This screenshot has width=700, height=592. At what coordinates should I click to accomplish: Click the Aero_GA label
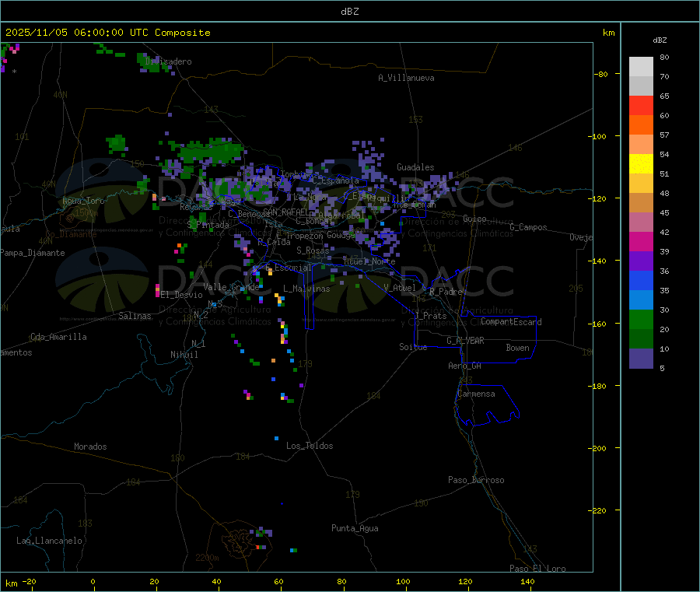(464, 366)
